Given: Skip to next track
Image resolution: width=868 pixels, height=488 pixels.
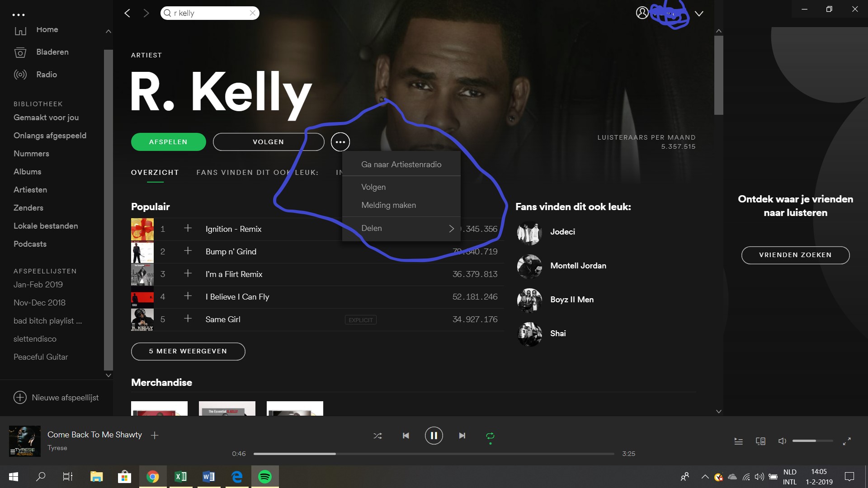Looking at the screenshot, I should click(462, 436).
